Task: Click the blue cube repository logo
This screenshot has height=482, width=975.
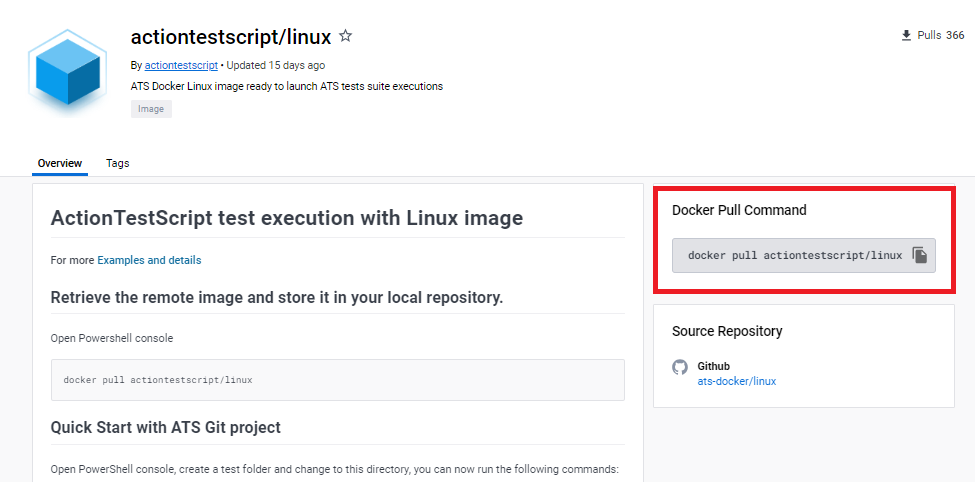Action: pyautogui.click(x=68, y=71)
